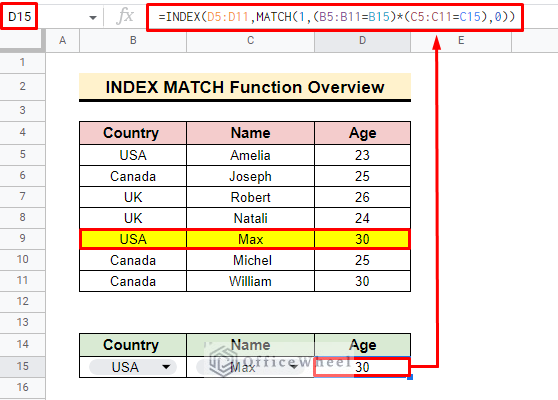Click the fx function icon
The image size is (558, 400).
pyautogui.click(x=125, y=16)
